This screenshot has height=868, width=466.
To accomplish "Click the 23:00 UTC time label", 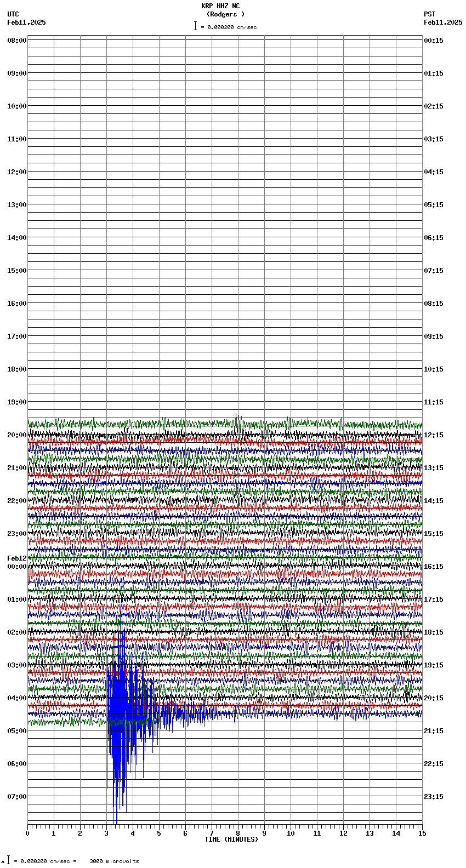I will pyautogui.click(x=17, y=534).
